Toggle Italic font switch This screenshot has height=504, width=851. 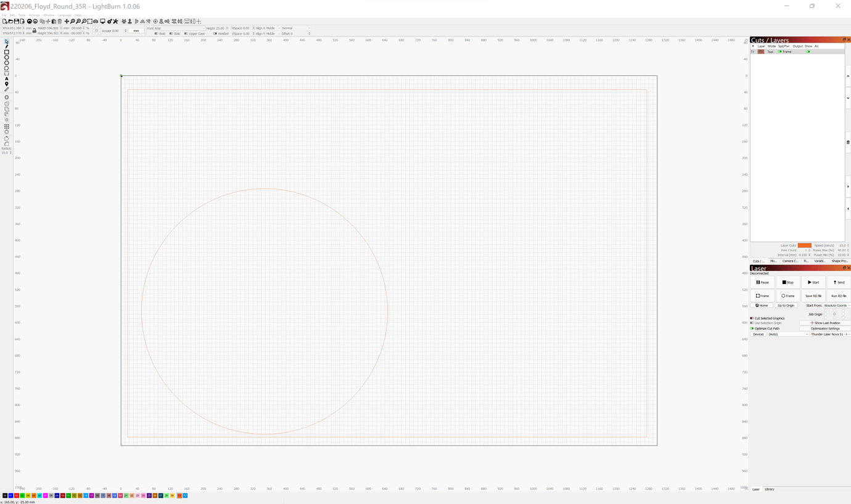tap(171, 34)
